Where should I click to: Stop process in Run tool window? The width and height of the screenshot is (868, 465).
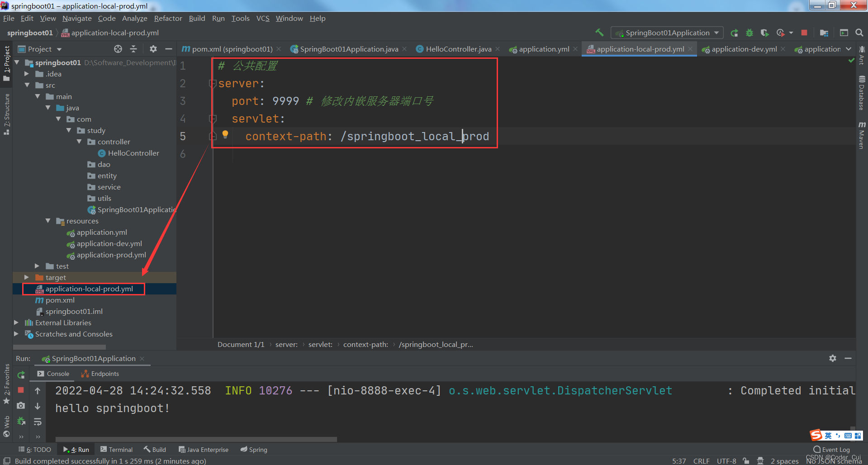pyautogui.click(x=21, y=390)
